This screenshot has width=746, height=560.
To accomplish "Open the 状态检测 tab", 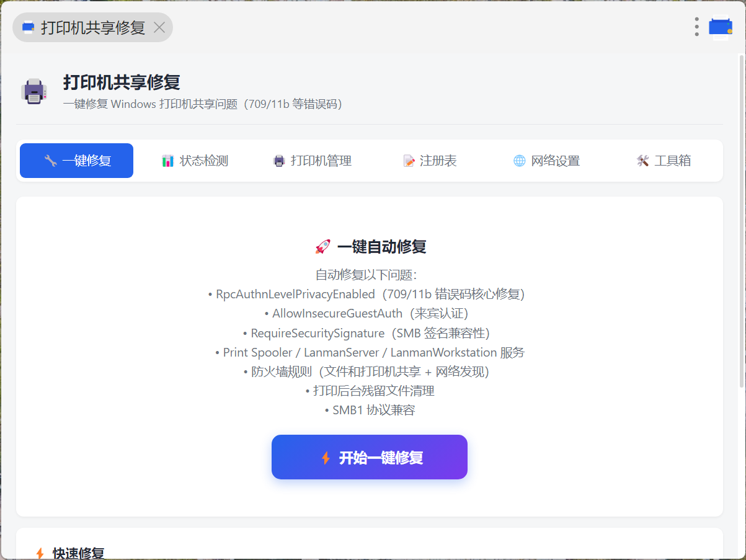I will (x=194, y=161).
